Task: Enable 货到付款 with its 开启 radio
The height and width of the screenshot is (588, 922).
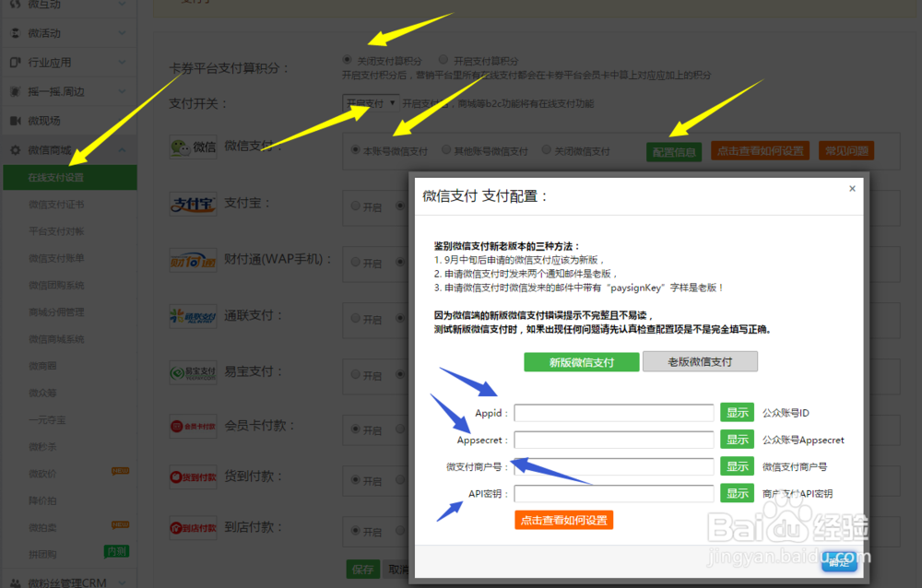Action: coord(355,480)
